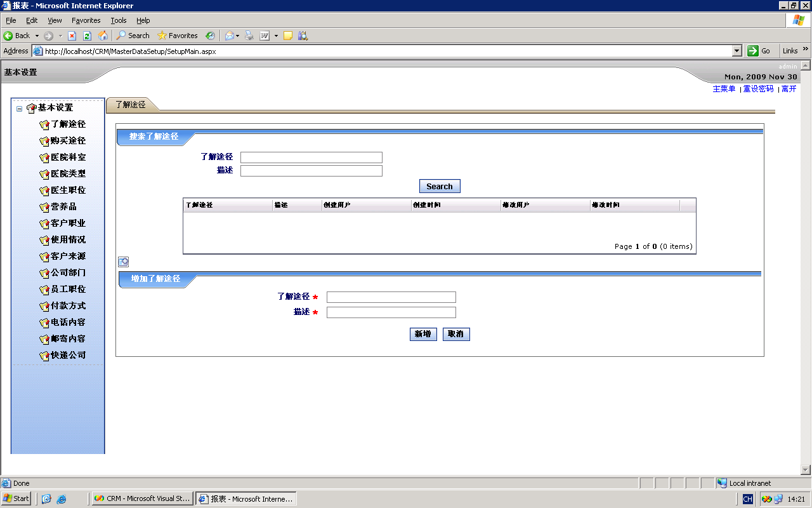Click the 新增 button
This screenshot has width=812, height=508.
[x=422, y=334]
